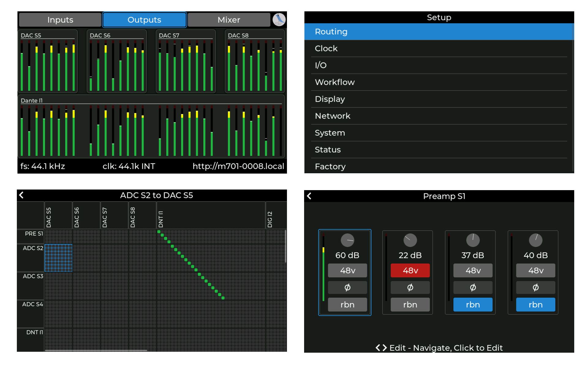Click the highlighted ADC S2 to DAC S5 block
This screenshot has width=588, height=368.
(x=58, y=258)
